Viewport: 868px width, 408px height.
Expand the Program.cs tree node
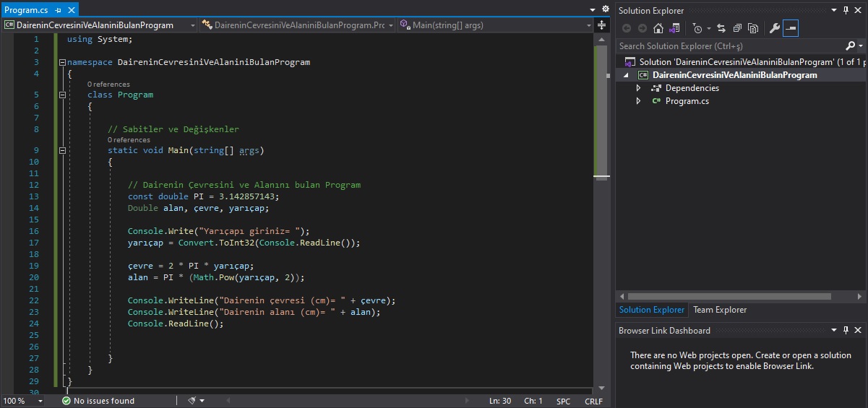point(638,101)
